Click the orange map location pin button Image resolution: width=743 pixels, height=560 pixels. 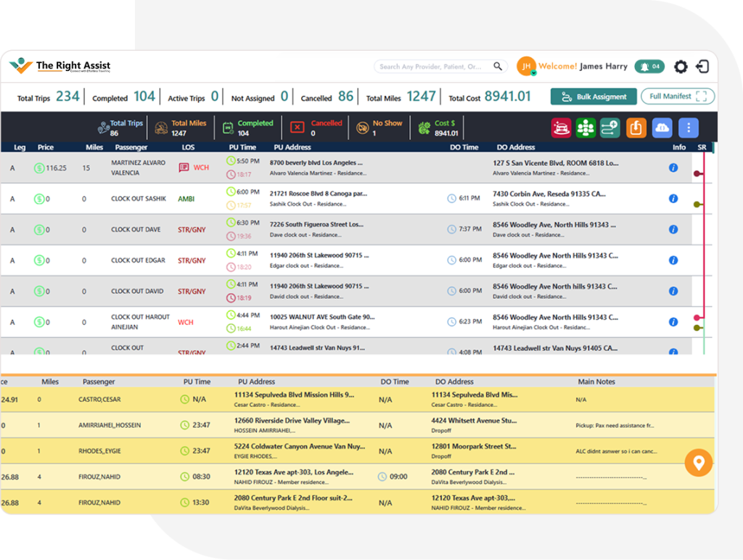[699, 463]
